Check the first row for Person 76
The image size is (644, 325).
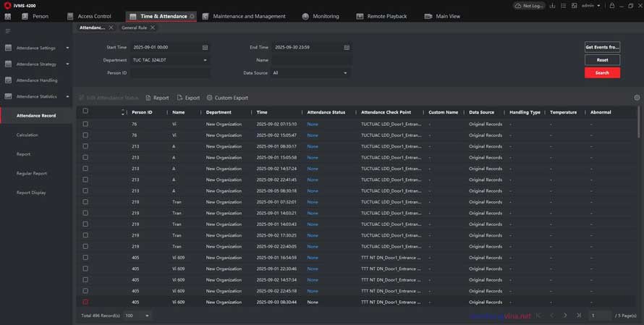[85, 124]
